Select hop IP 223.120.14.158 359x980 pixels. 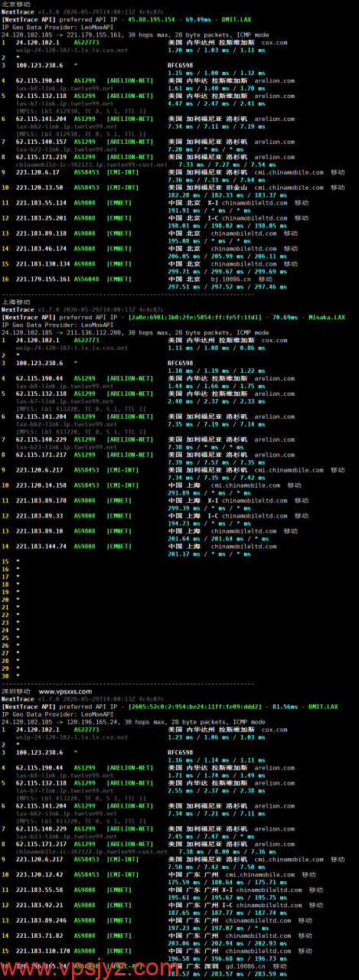(x=41, y=485)
